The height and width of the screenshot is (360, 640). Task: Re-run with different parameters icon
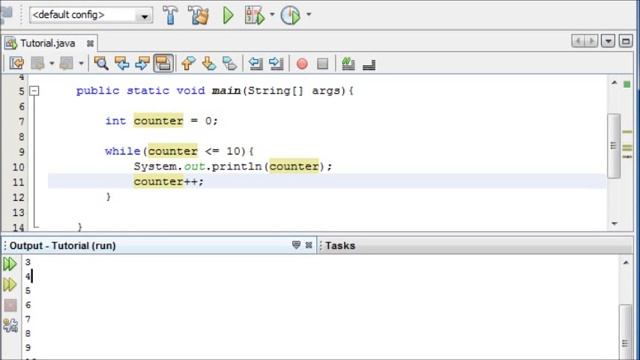(10, 284)
